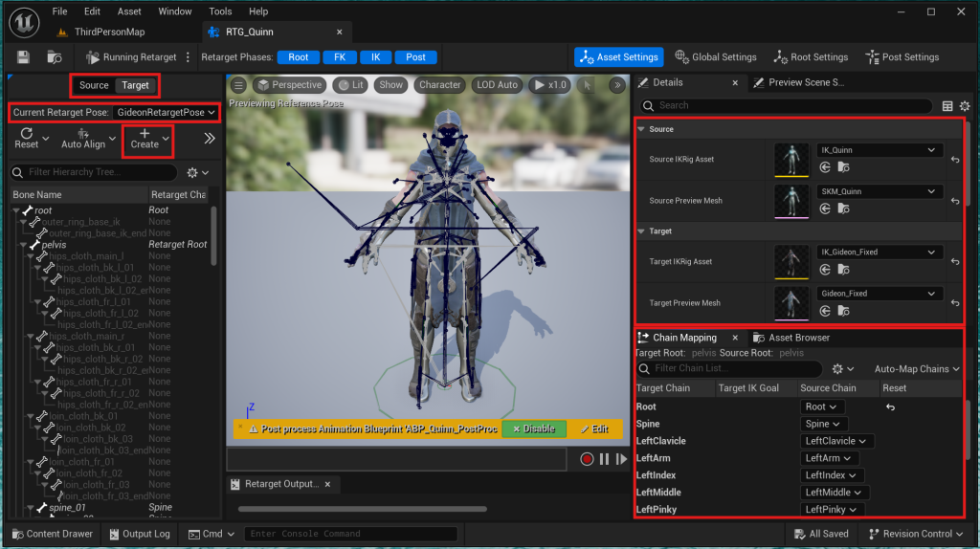Open Running Retarget options dots

(188, 56)
